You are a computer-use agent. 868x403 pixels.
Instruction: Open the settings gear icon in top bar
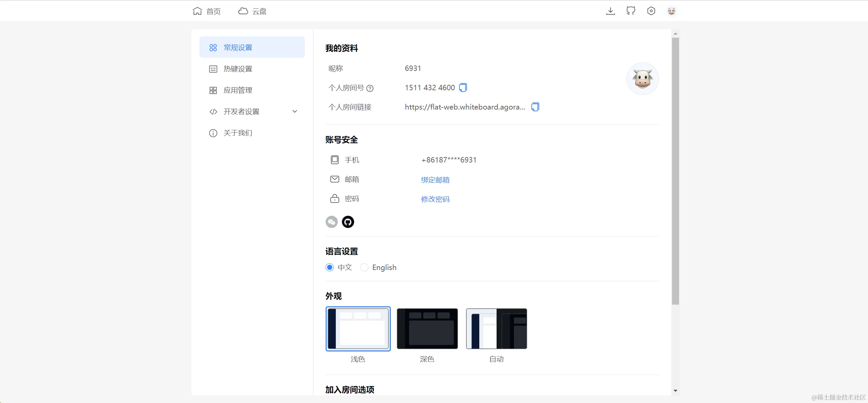click(651, 11)
